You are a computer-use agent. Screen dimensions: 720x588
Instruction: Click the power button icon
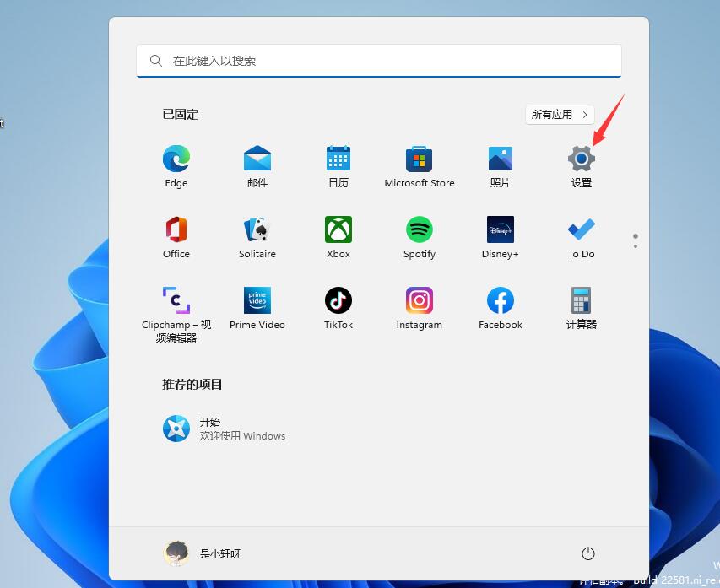tap(588, 553)
